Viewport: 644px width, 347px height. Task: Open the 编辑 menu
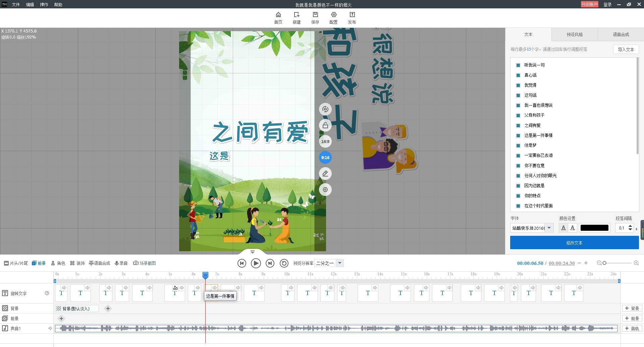[x=30, y=5]
